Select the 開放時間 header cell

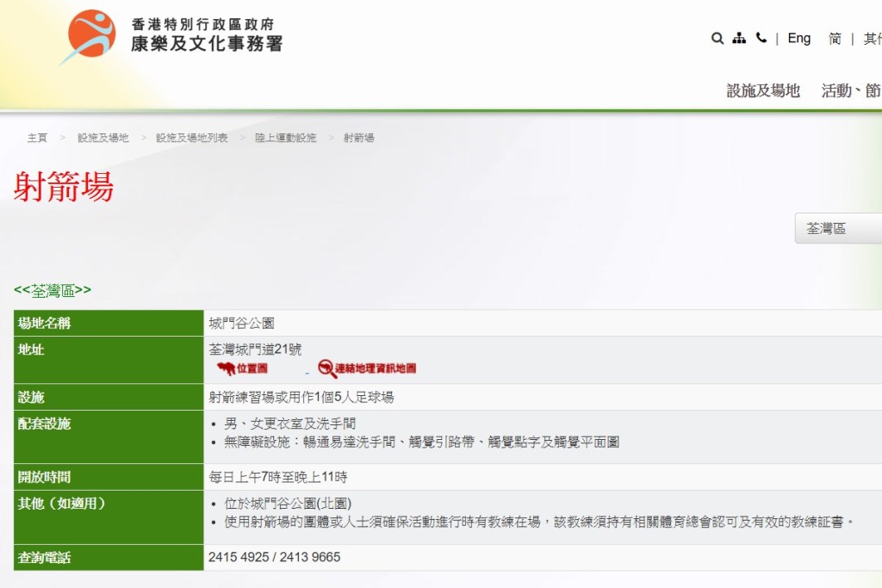point(109,477)
